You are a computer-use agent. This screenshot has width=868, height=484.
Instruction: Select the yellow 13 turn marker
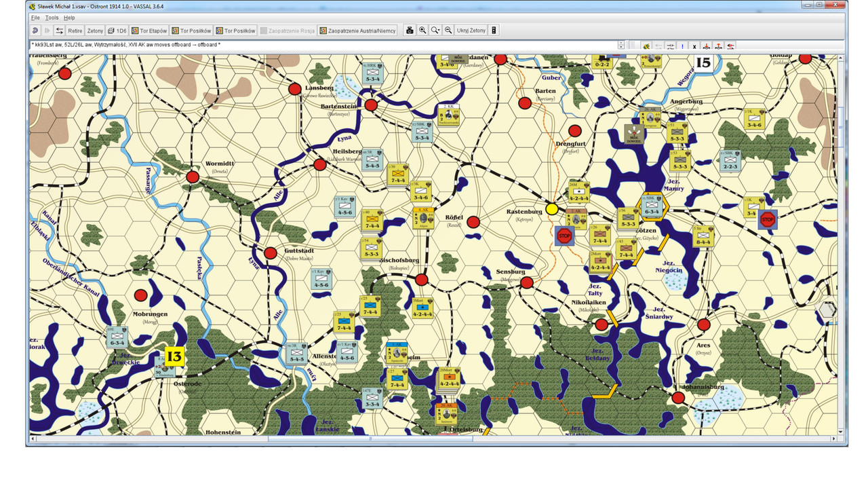(x=174, y=356)
